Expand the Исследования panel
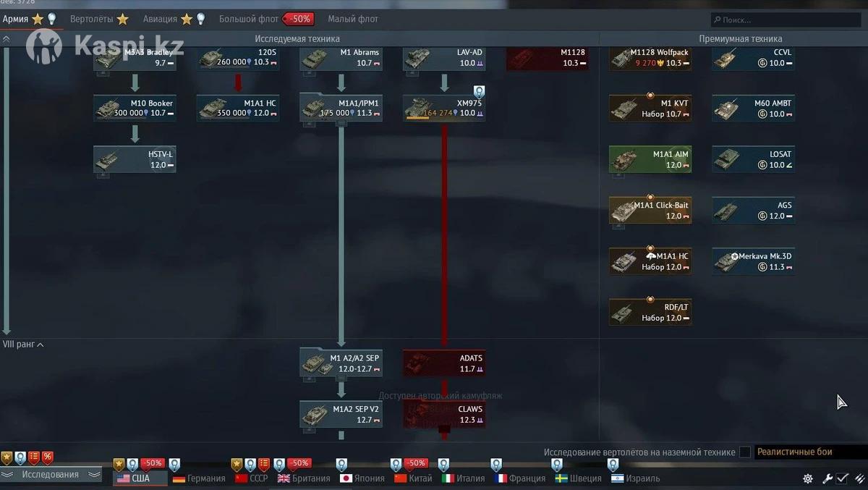This screenshot has height=490, width=868. click(x=51, y=475)
